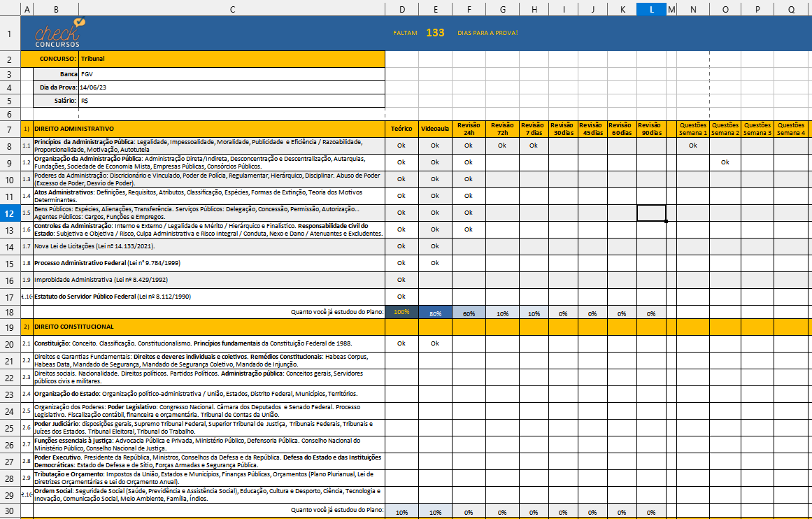Select the Ordem Social topic cell

(208, 495)
